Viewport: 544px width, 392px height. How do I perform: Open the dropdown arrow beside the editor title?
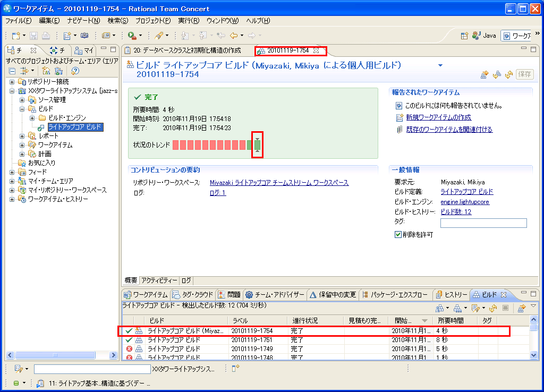(440, 65)
